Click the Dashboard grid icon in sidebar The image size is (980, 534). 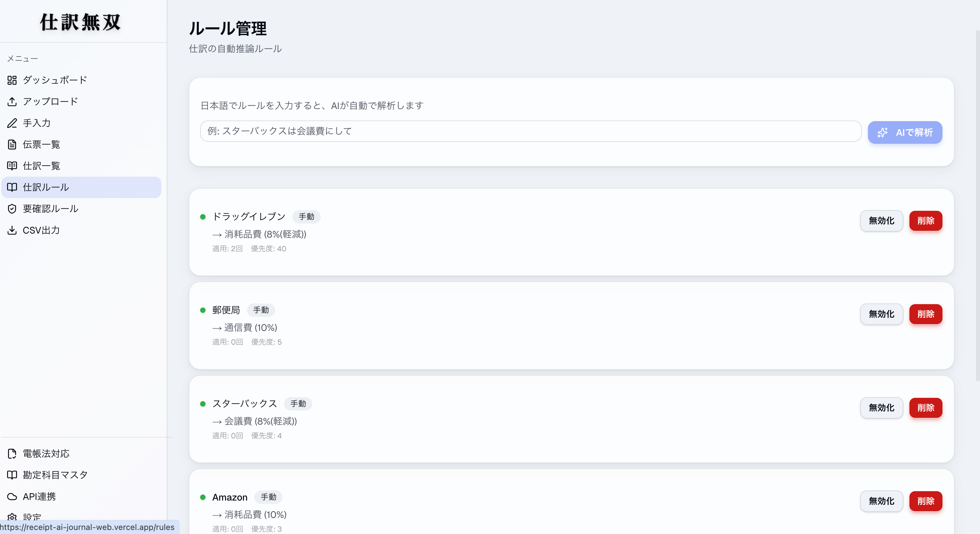[x=12, y=80]
